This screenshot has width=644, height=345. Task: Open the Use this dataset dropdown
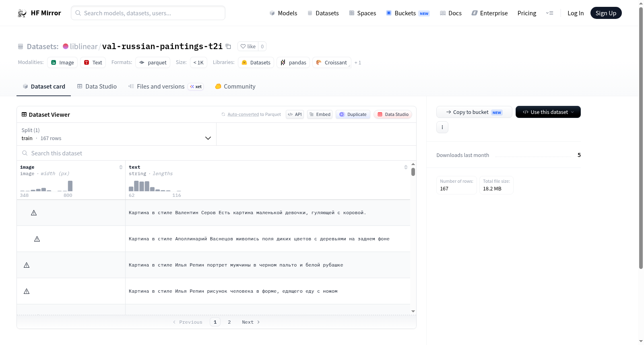tap(548, 112)
